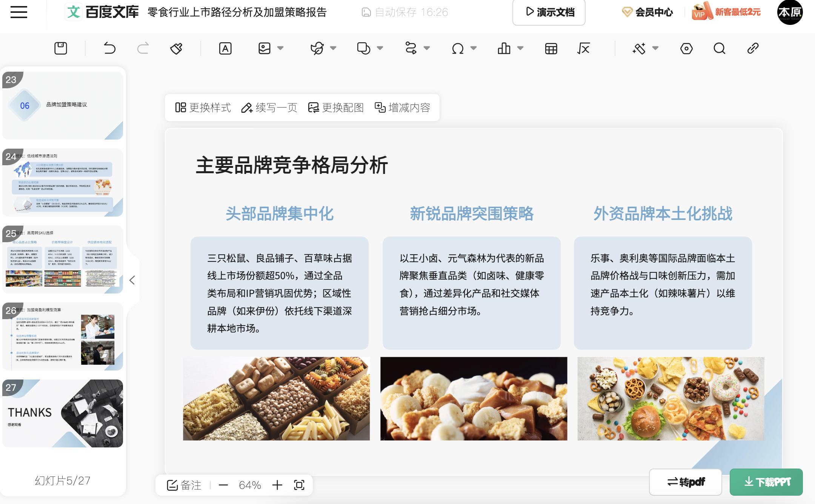Click 续写一页 continue writing a page
The height and width of the screenshot is (504, 815).
tap(269, 108)
